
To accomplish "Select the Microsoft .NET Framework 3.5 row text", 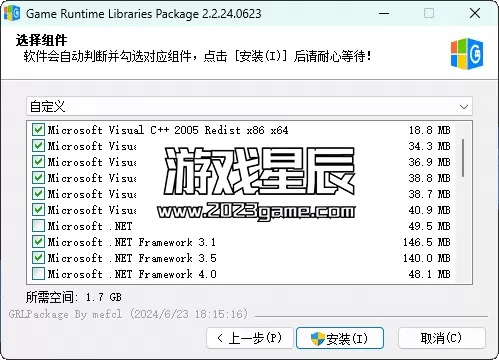I will point(132,258).
